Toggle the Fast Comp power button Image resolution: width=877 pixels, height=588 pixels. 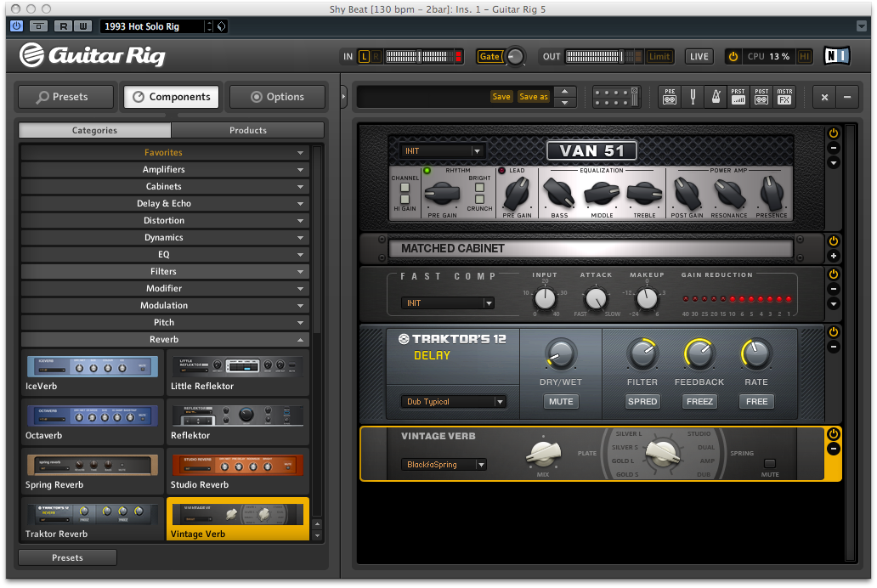pyautogui.click(x=834, y=274)
